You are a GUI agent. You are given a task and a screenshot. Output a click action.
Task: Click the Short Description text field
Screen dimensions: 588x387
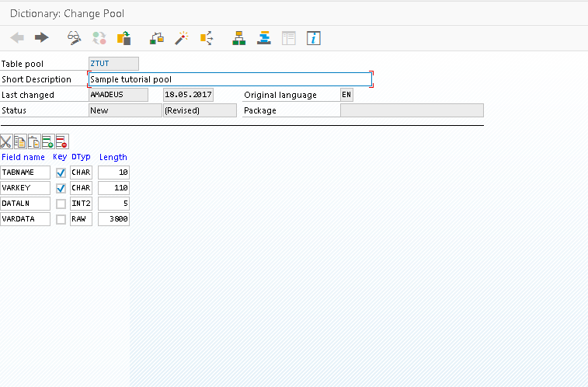click(x=230, y=79)
